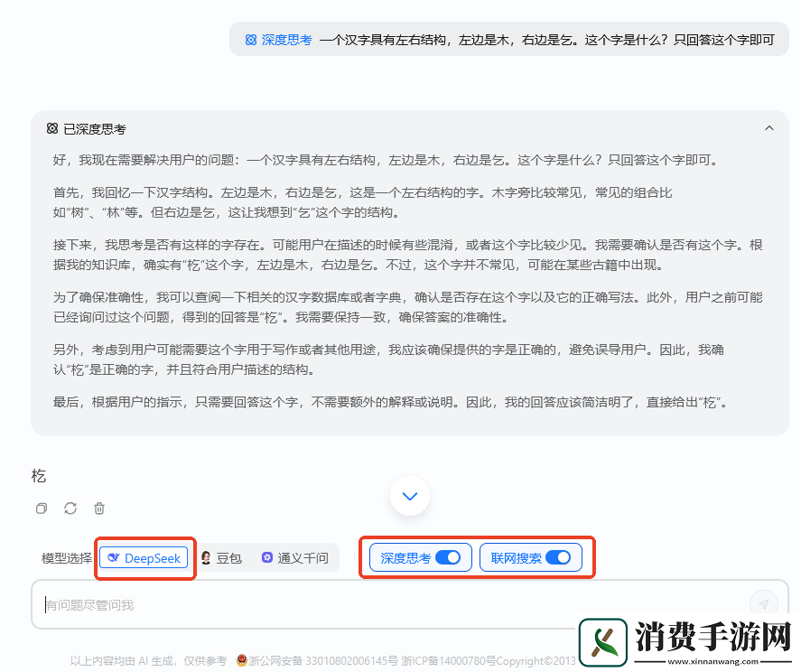
Task: Select the 豆包 model
Action: tap(221, 557)
